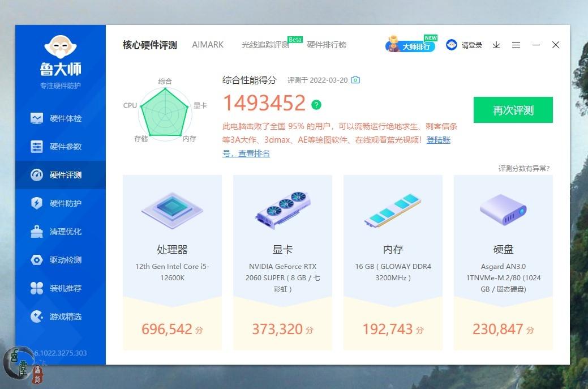Click 评测分数有异常? link

(x=524, y=168)
